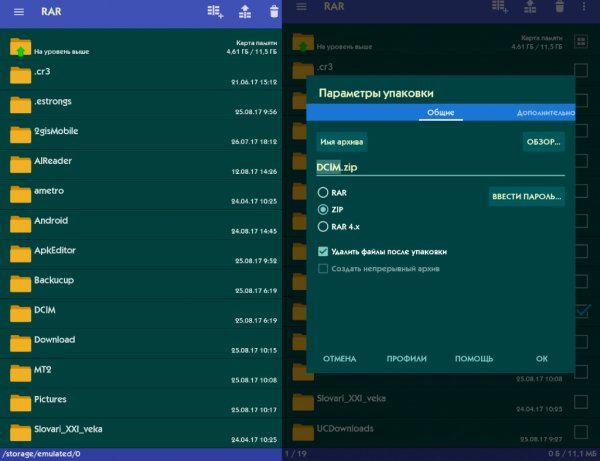Click the ApkEditor folder name text
Viewport: 600px width, 461px height.
coord(55,251)
